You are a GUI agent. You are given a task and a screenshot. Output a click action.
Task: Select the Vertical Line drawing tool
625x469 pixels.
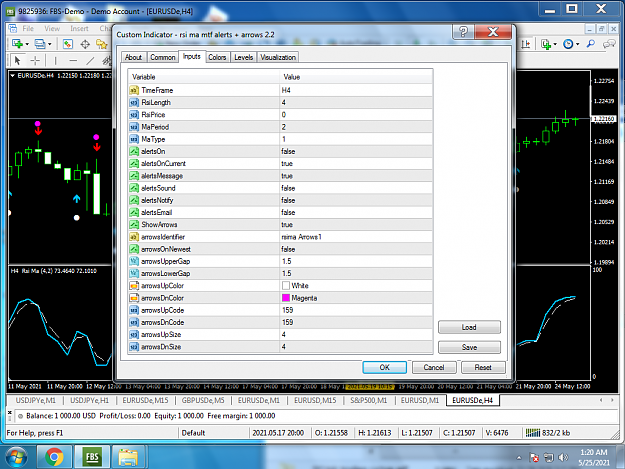pos(55,61)
